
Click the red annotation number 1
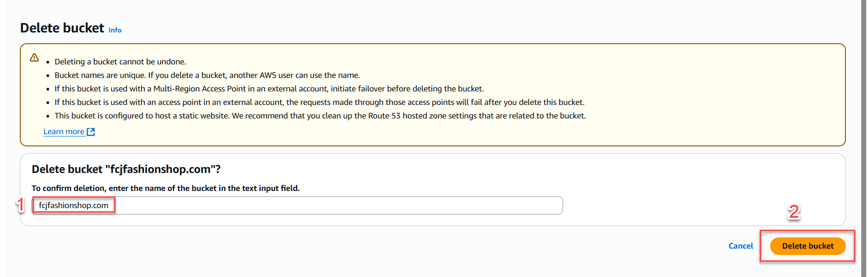pos(20,205)
